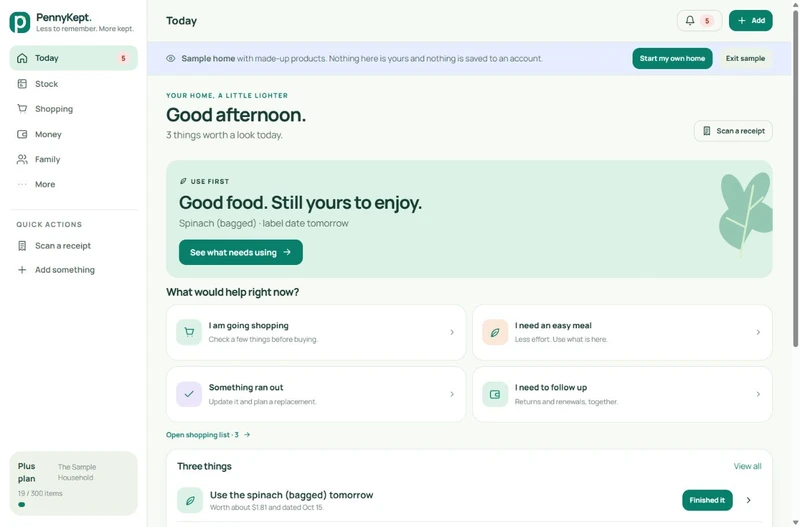The width and height of the screenshot is (800, 527).
Task: Expand the I need to follow up chevron
Action: coord(758,394)
